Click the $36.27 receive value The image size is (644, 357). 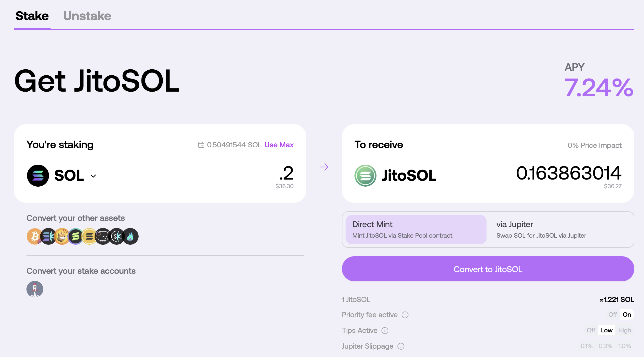[x=613, y=186]
